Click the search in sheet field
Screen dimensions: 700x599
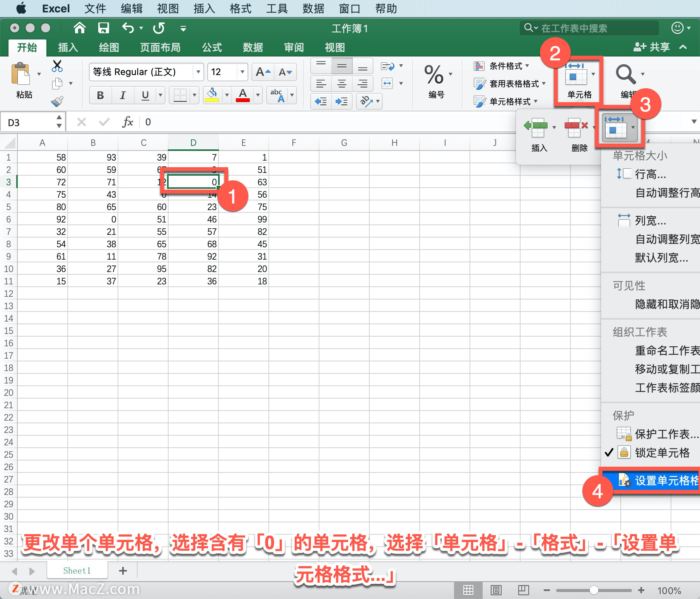point(589,28)
